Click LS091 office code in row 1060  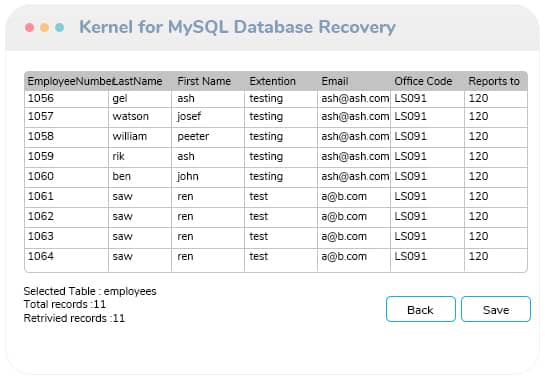point(427,177)
